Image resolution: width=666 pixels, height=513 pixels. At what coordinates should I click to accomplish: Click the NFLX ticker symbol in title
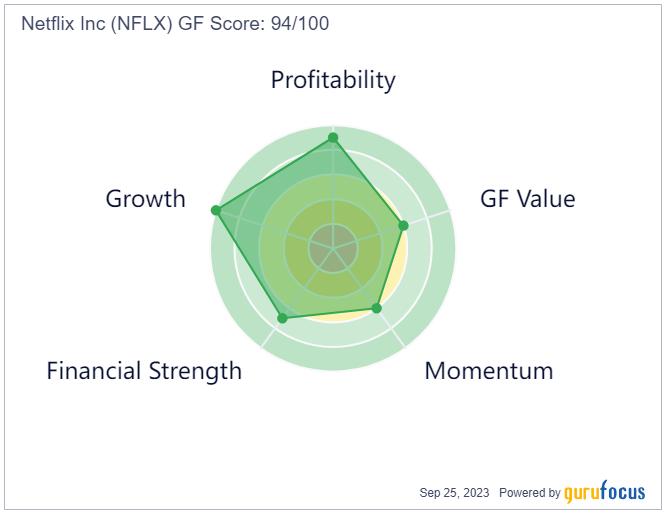[x=142, y=23]
